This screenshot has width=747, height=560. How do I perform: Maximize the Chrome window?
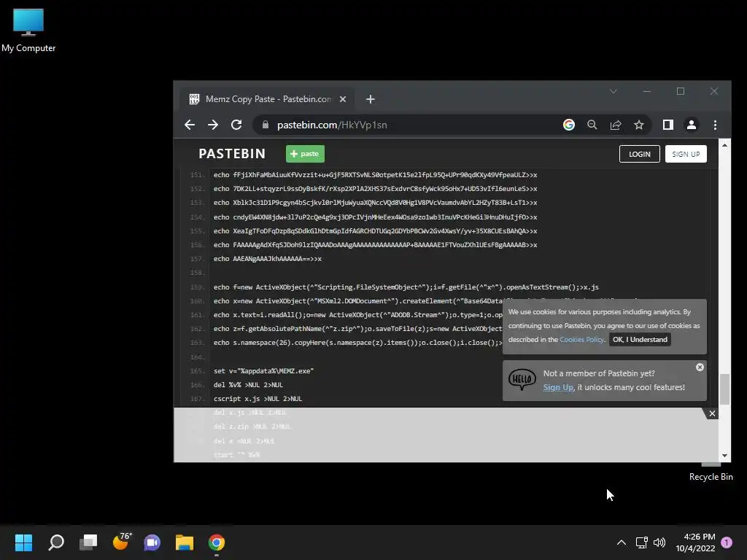click(681, 91)
